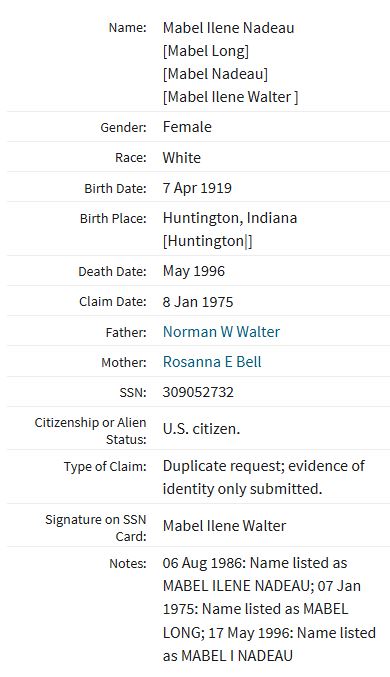Click the claim date 8 Jan 1975
Viewport: 390px width, 677px height.
pos(198,302)
